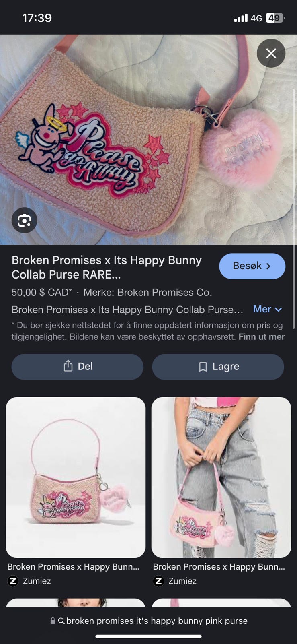The height and width of the screenshot is (644, 297).
Task: Open the Besøk visit button
Action: point(252,266)
